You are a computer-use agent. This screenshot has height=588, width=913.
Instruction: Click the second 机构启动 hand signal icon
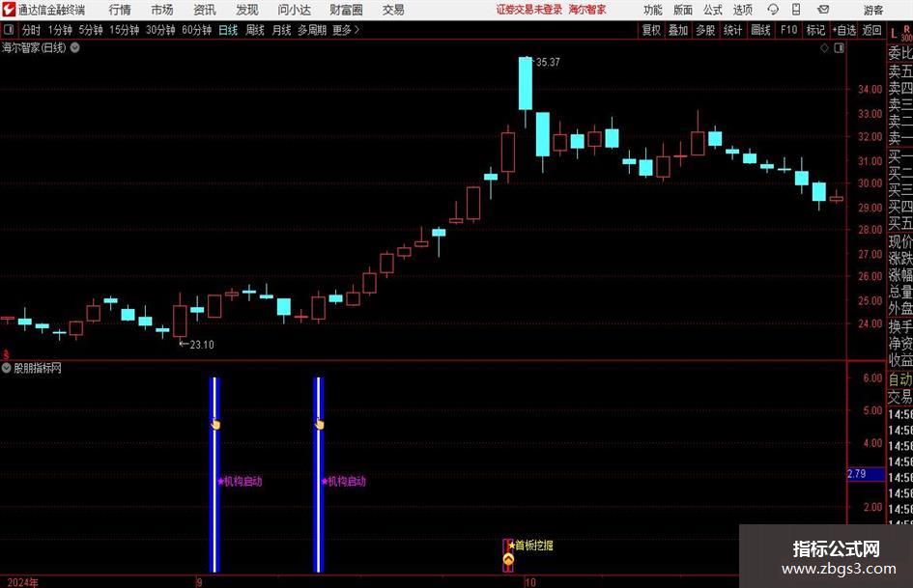[319, 425]
